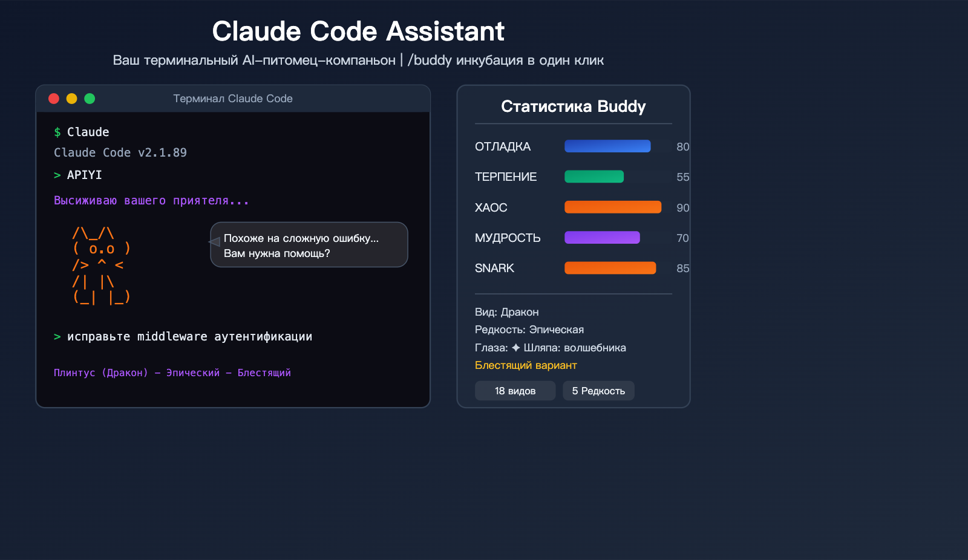This screenshot has width=968, height=560.
Task: Click the 18 видов badge
Action: [515, 391]
